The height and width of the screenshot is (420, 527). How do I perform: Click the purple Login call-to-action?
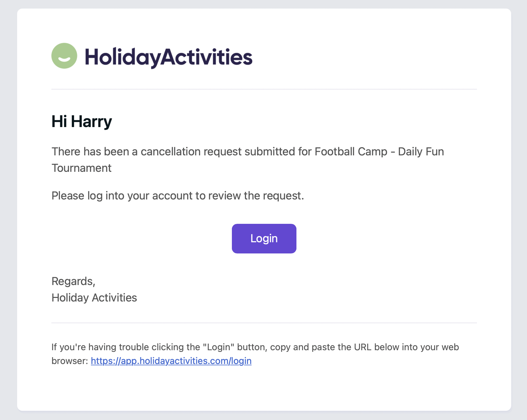pos(263,238)
